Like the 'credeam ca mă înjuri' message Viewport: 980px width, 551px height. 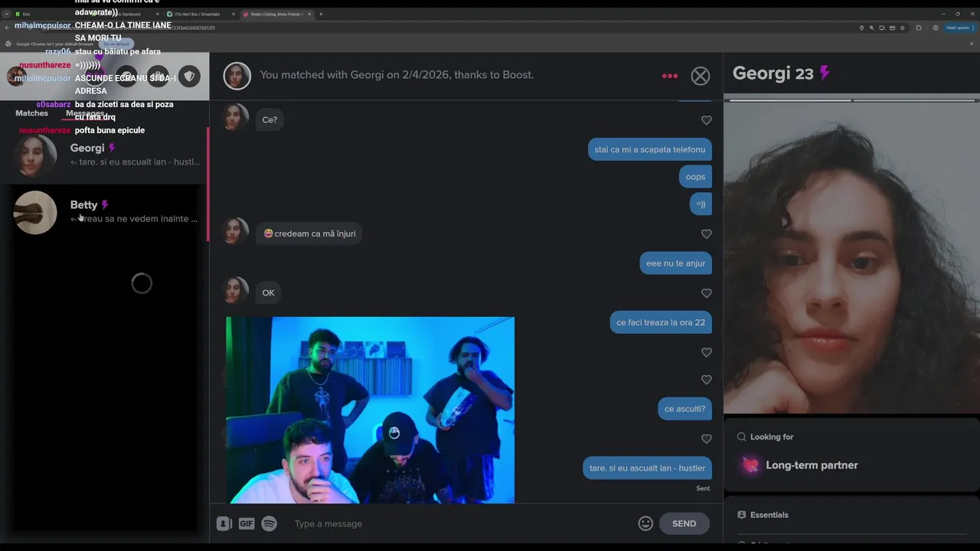point(707,234)
